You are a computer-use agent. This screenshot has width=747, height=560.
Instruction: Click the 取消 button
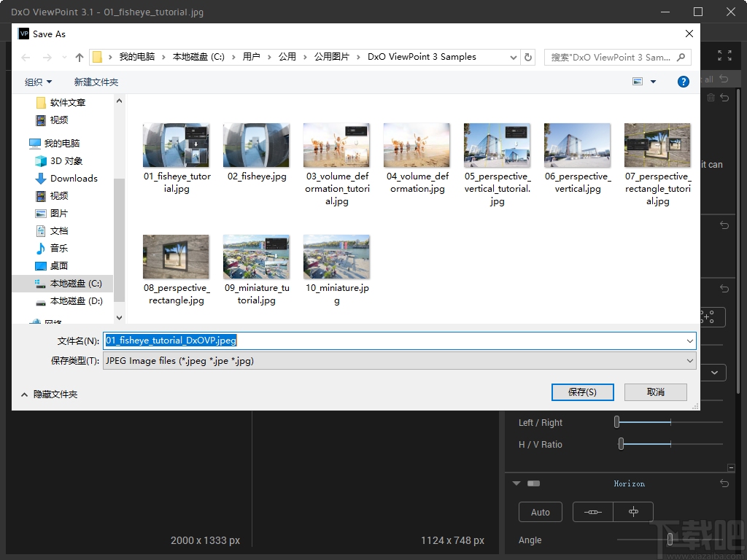coord(655,392)
